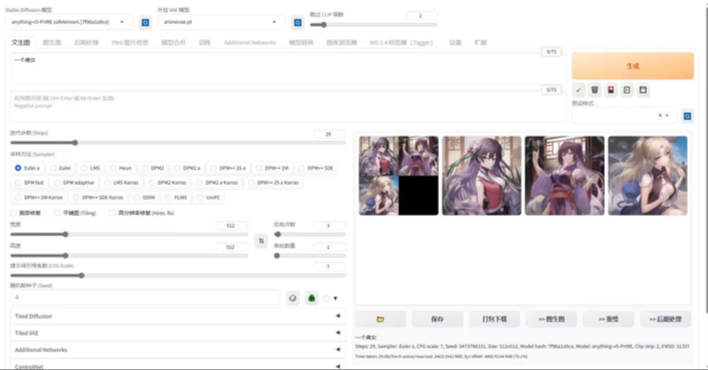Select the DPM adaptive sampler
The width and height of the screenshot is (708, 370).
[x=74, y=183]
